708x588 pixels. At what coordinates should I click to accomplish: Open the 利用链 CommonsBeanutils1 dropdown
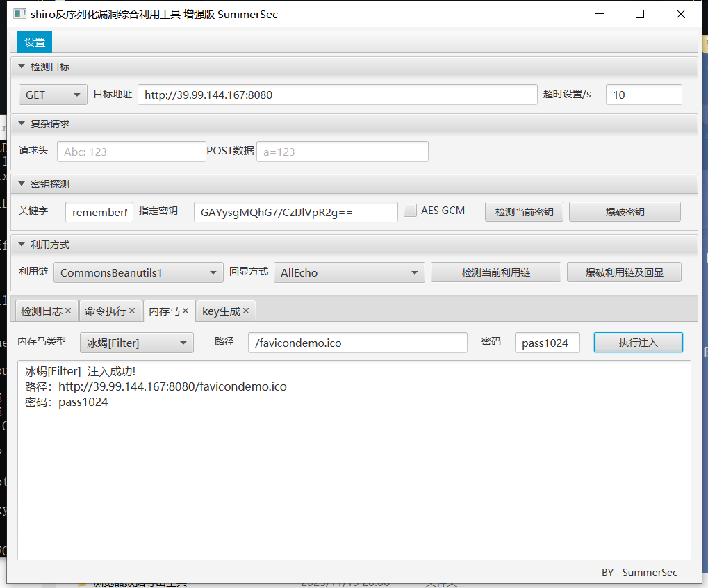(x=139, y=272)
